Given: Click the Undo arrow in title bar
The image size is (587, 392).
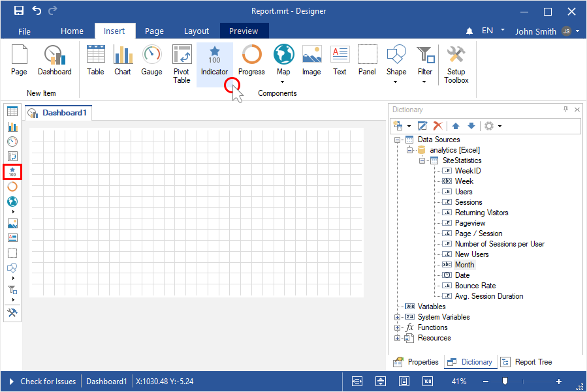Looking at the screenshot, I should tap(37, 10).
